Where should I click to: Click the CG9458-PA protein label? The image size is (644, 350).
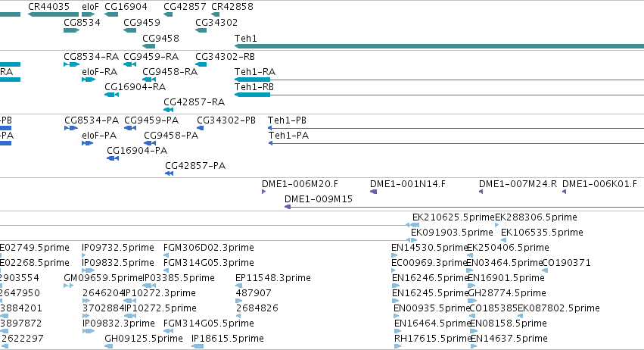pyautogui.click(x=171, y=136)
